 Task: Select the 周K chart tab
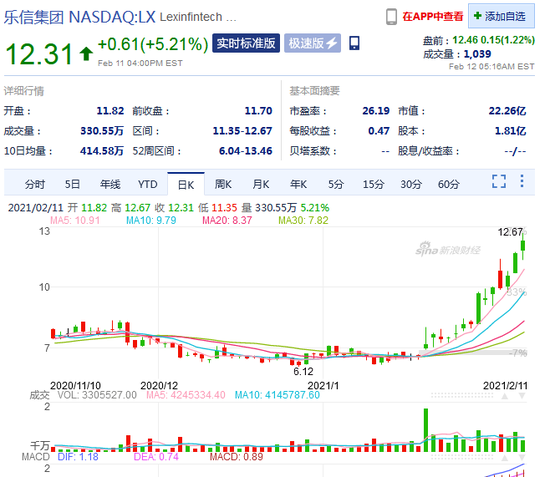(223, 184)
